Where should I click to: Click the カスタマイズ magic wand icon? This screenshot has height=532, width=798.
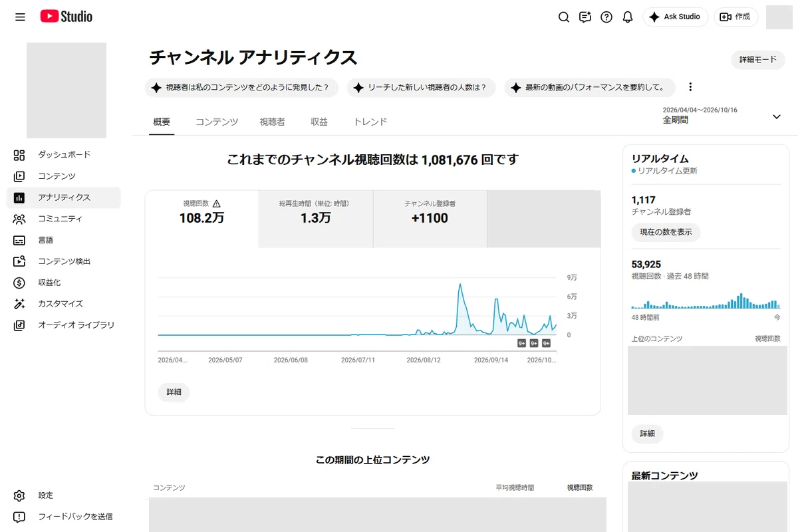[x=19, y=304]
